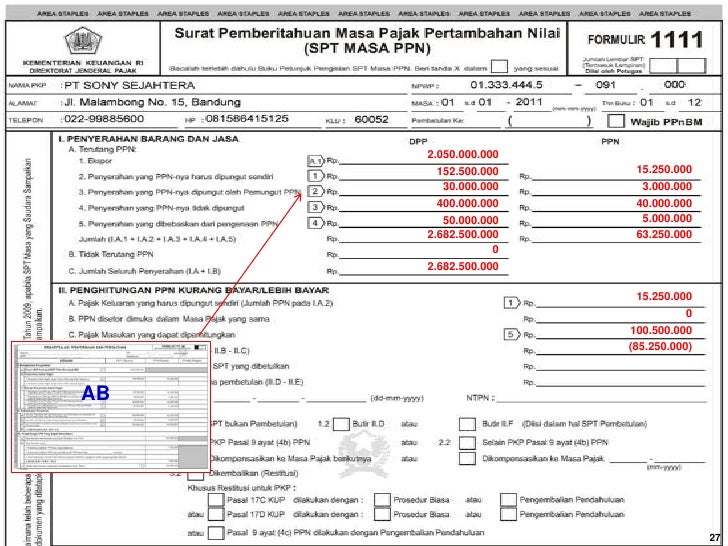Click the empty Rp line for pembetulan (II.D - II.E)
The image size is (728, 546).
click(621, 382)
